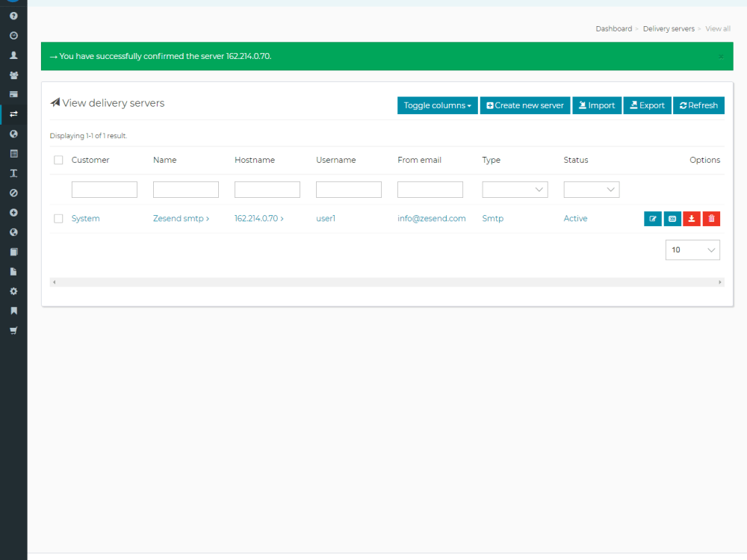Focus the From email filter input field
Screen dimensions: 747x560
(430, 190)
